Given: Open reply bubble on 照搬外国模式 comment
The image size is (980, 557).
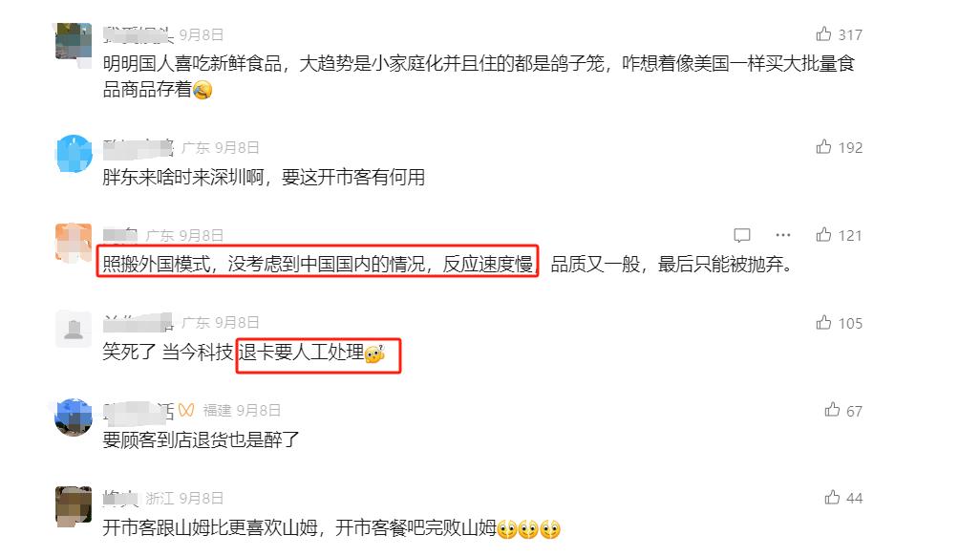Looking at the screenshot, I should (x=742, y=235).
